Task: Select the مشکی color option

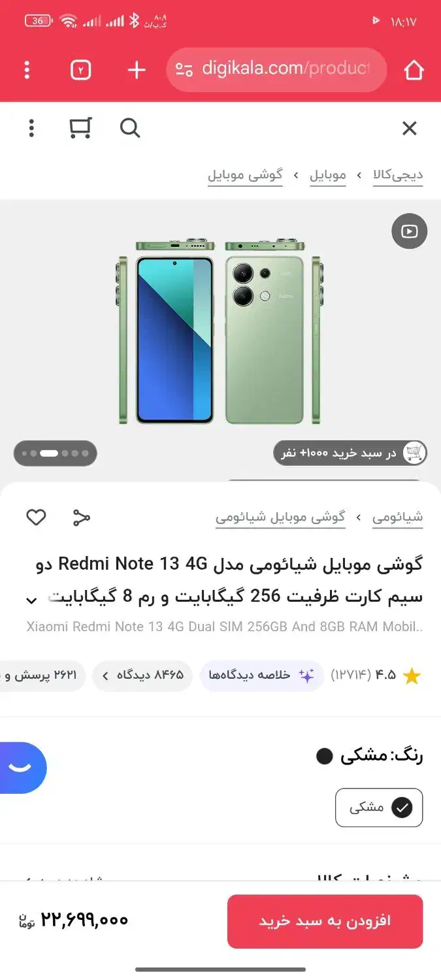Action: tap(379, 808)
